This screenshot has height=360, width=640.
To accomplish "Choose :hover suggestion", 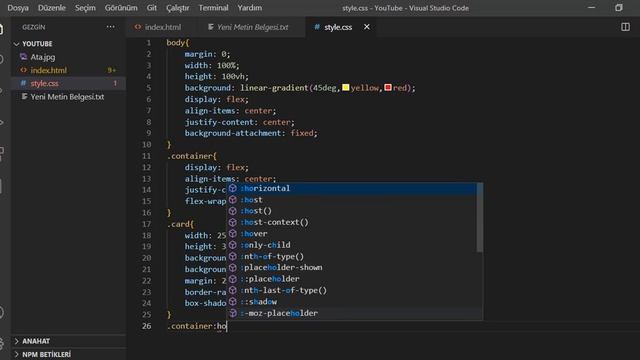I will [352, 233].
